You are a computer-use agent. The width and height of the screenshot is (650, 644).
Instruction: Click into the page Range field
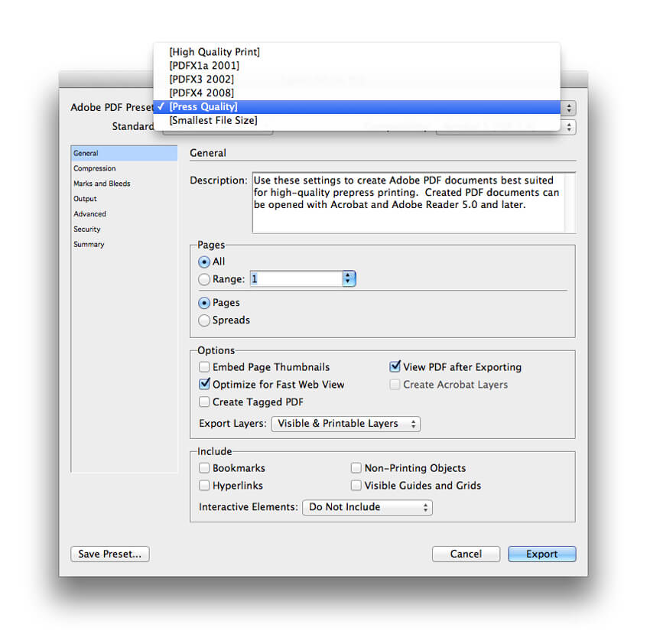point(296,278)
